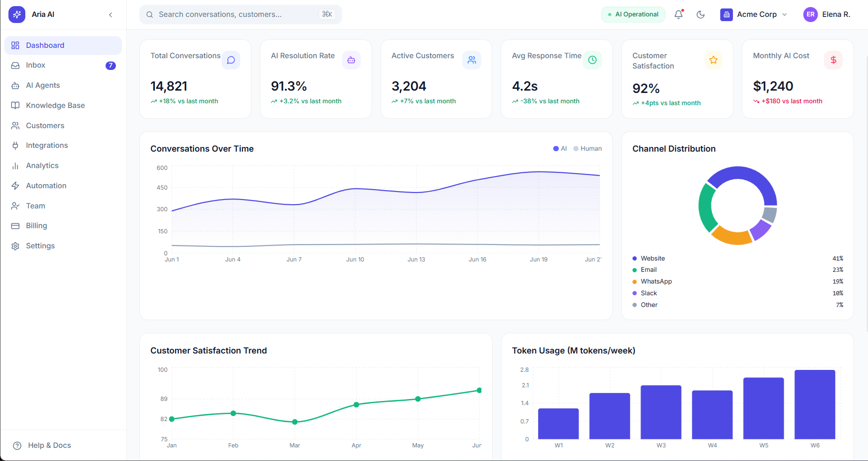Click the Mar satisfaction data point
This screenshot has width=868, height=461.
click(x=295, y=422)
